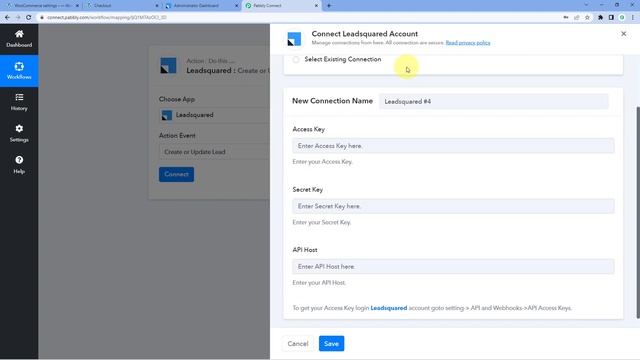Switch to the WooCommerce settings tab
The image size is (640, 360).
[42, 6]
